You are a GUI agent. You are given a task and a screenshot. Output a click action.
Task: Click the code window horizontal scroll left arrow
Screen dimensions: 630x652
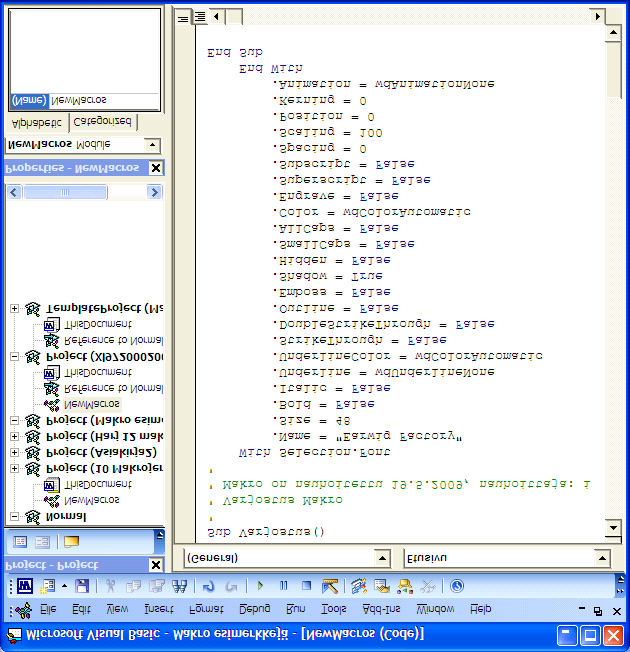[x=216, y=17]
